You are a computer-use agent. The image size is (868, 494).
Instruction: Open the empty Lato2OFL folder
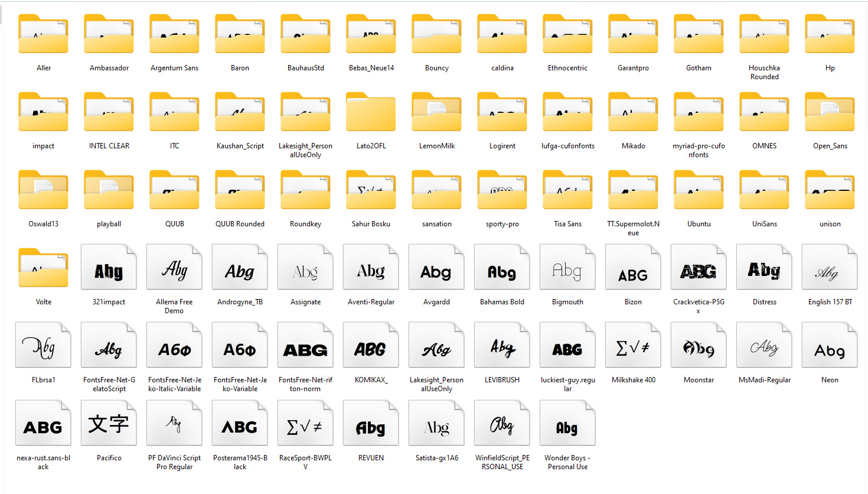371,112
